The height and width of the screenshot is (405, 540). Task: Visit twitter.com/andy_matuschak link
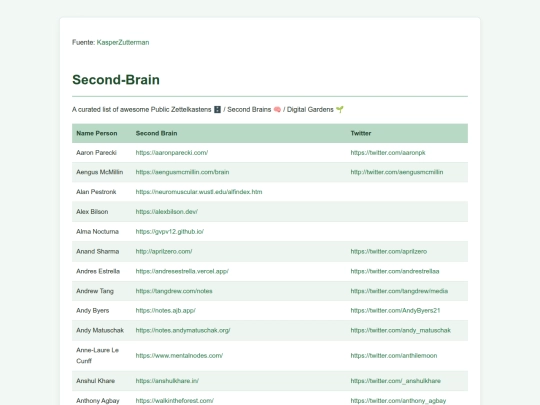(x=401, y=330)
